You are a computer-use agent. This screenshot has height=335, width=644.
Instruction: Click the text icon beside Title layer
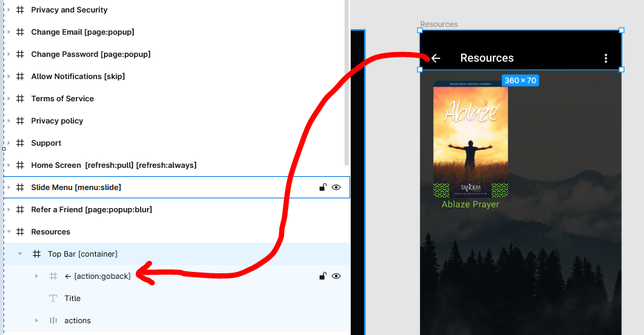pyautogui.click(x=53, y=298)
